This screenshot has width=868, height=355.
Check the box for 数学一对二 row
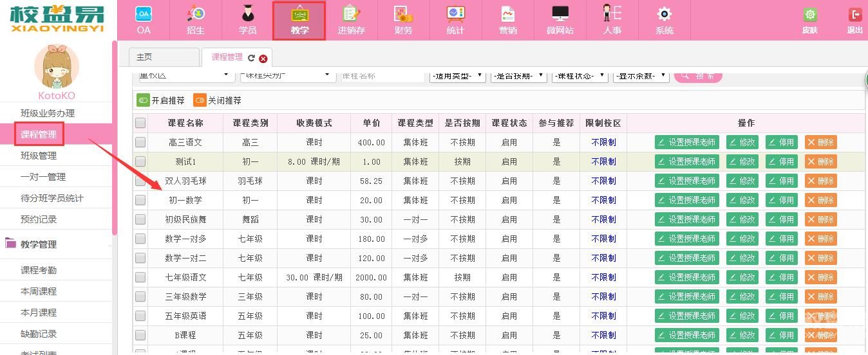(x=140, y=259)
